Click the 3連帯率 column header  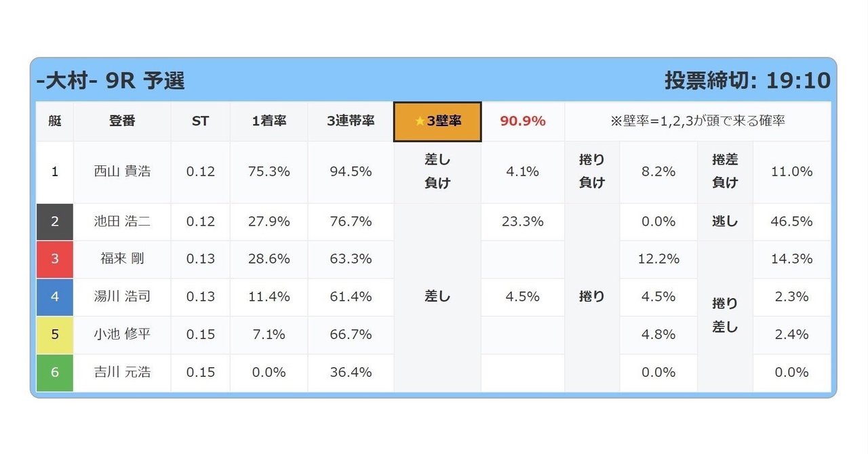pos(351,121)
